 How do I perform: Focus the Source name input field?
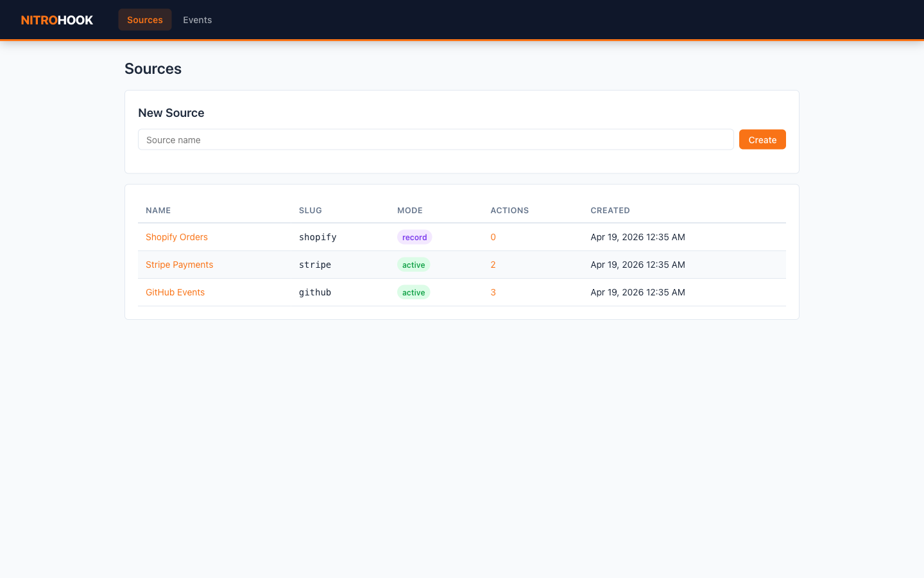click(436, 139)
